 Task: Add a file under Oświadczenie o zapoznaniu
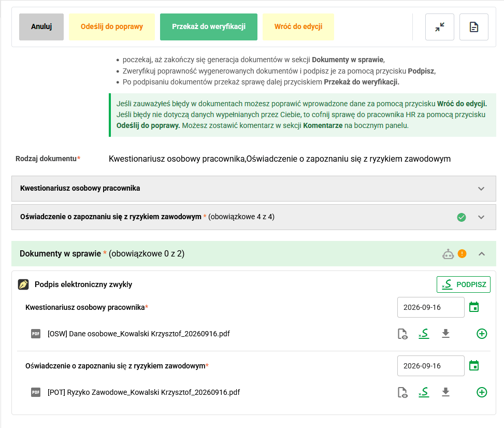coord(482,392)
